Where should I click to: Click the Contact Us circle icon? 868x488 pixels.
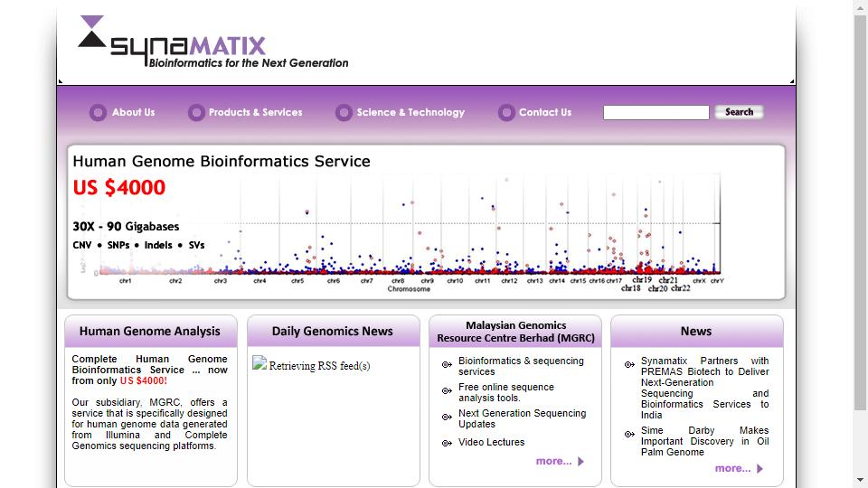tap(506, 113)
